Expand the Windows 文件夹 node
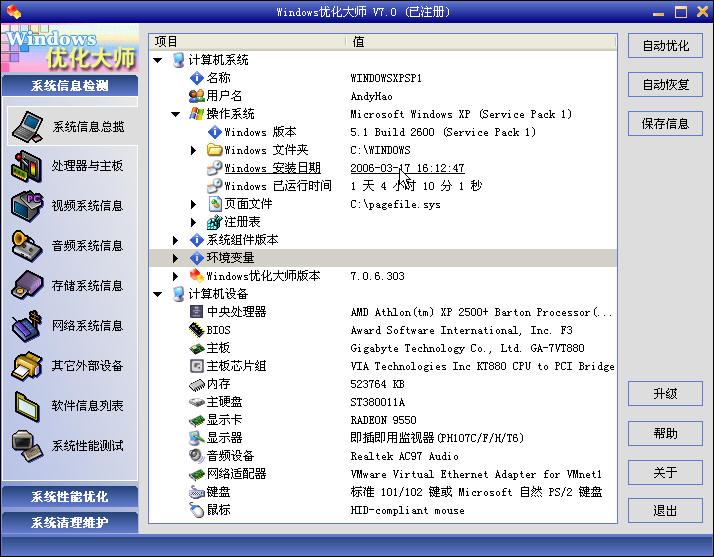 point(194,150)
